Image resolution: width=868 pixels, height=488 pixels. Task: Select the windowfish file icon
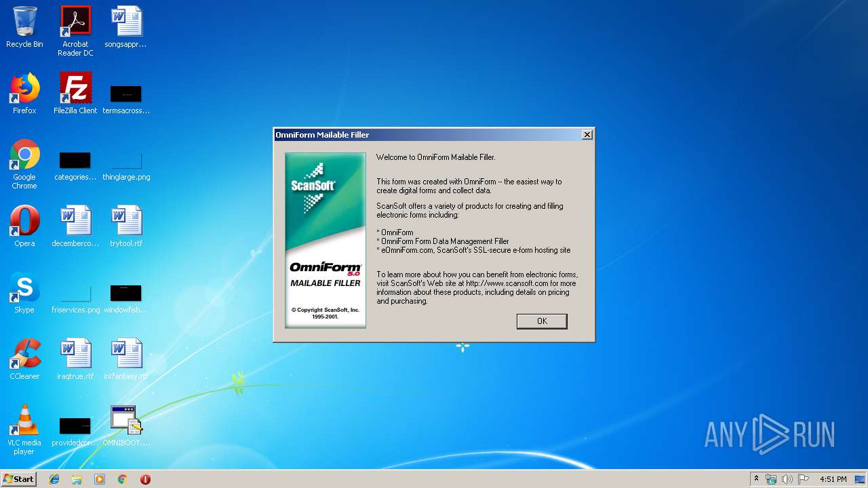[126, 299]
